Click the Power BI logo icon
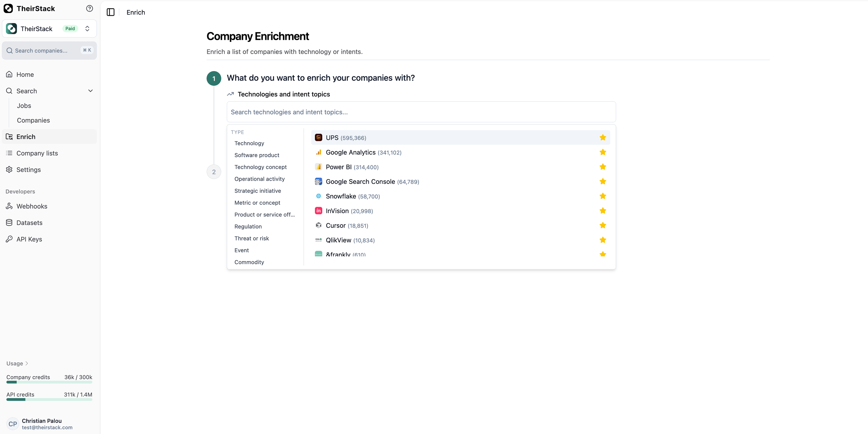 [318, 167]
